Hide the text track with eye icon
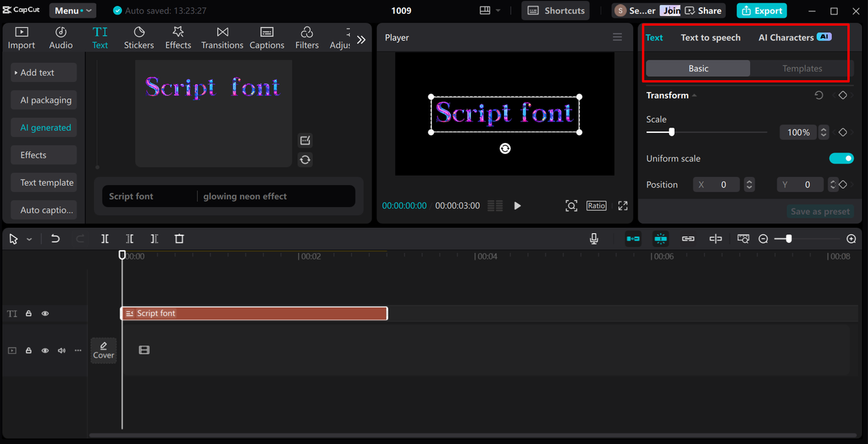 click(x=45, y=314)
